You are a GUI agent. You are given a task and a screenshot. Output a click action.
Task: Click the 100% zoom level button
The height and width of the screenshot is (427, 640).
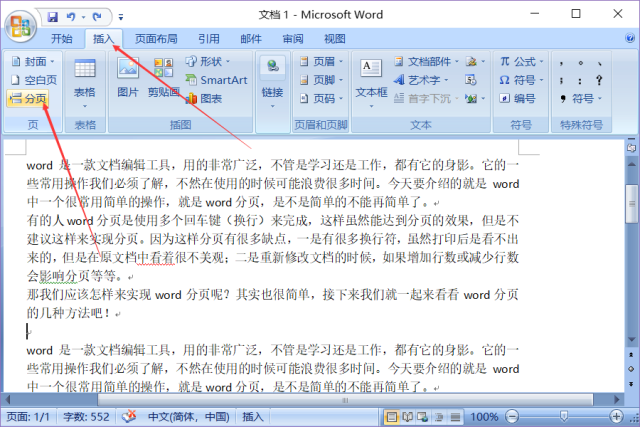[484, 417]
